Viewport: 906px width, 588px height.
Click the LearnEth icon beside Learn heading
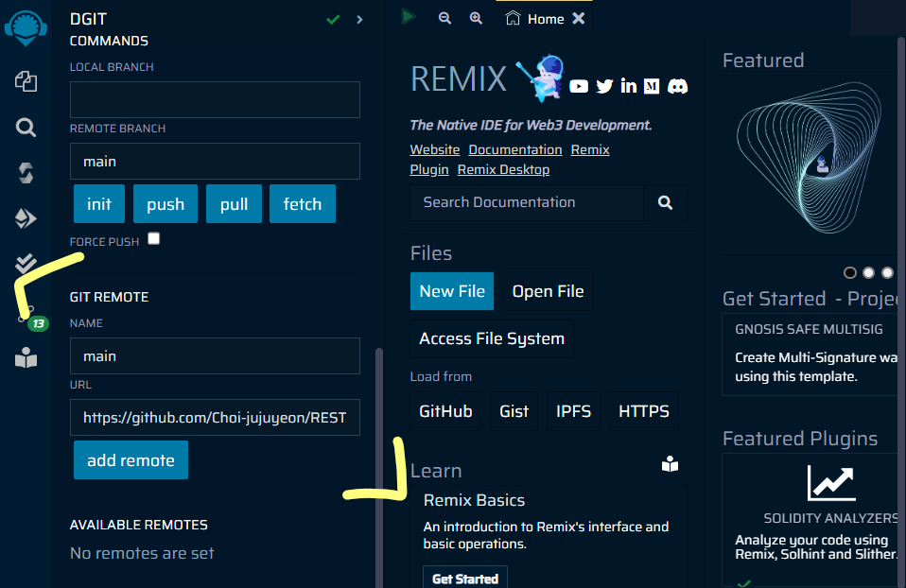point(670,464)
